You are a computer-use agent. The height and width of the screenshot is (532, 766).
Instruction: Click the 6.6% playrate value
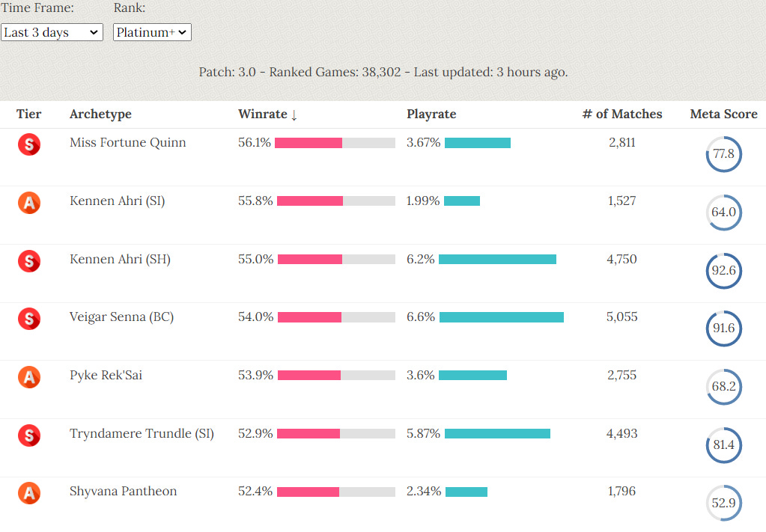421,317
